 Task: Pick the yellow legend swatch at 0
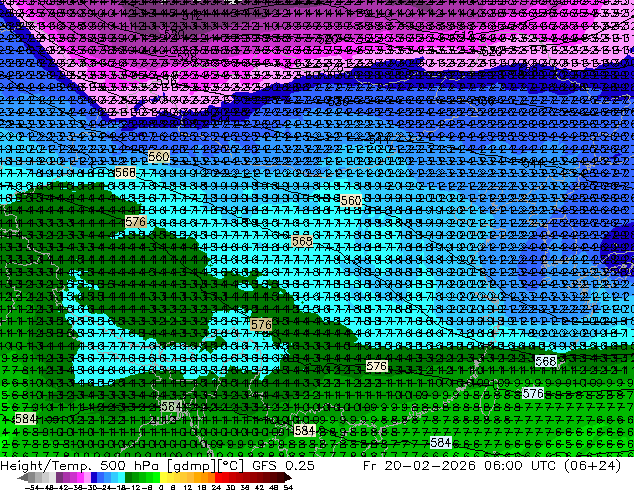pos(163,478)
